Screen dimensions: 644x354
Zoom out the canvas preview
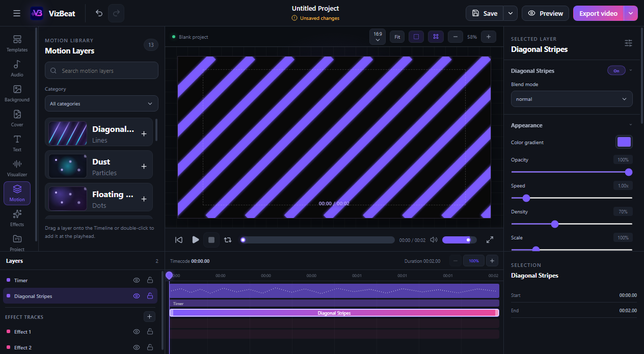click(x=455, y=37)
